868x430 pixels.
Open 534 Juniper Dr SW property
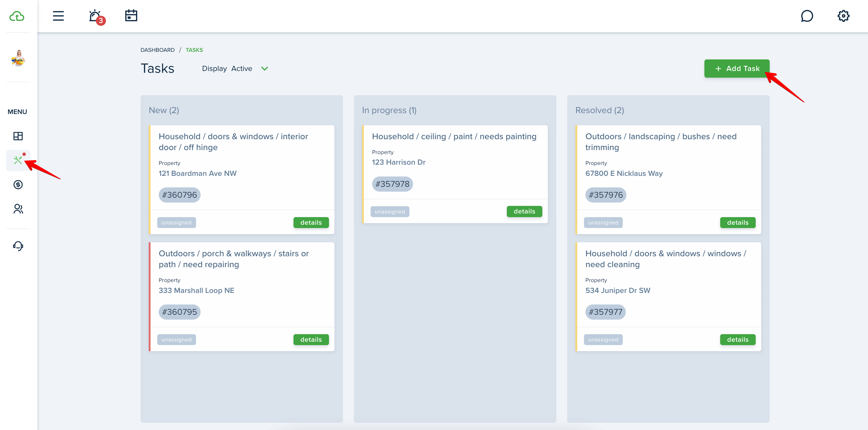pyautogui.click(x=618, y=290)
